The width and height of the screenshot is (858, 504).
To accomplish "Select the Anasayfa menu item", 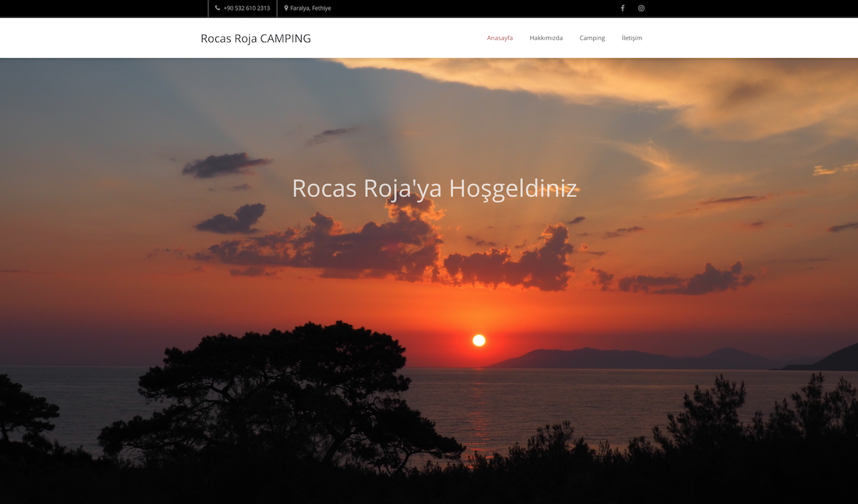I will 500,38.
